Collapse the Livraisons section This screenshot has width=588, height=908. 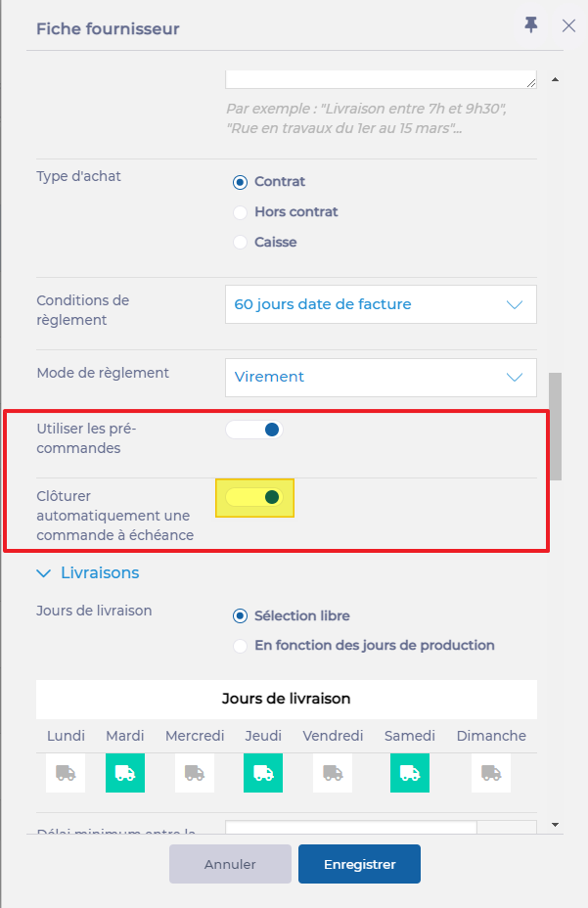click(x=44, y=573)
